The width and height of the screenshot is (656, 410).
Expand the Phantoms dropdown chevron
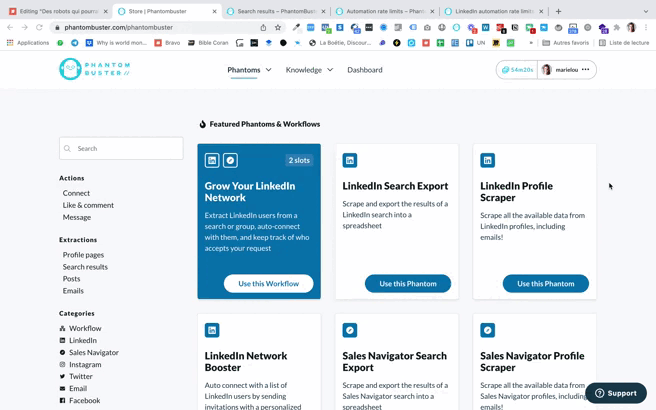click(x=269, y=70)
